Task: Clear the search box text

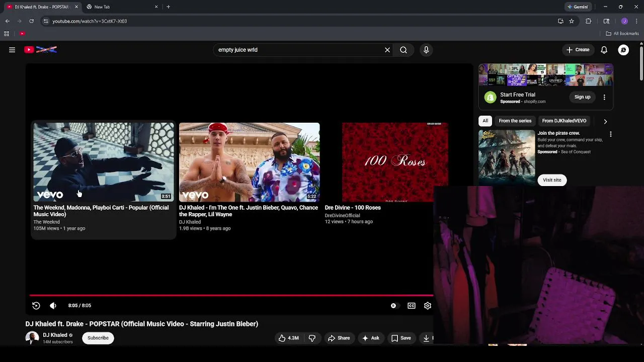Action: [x=387, y=50]
